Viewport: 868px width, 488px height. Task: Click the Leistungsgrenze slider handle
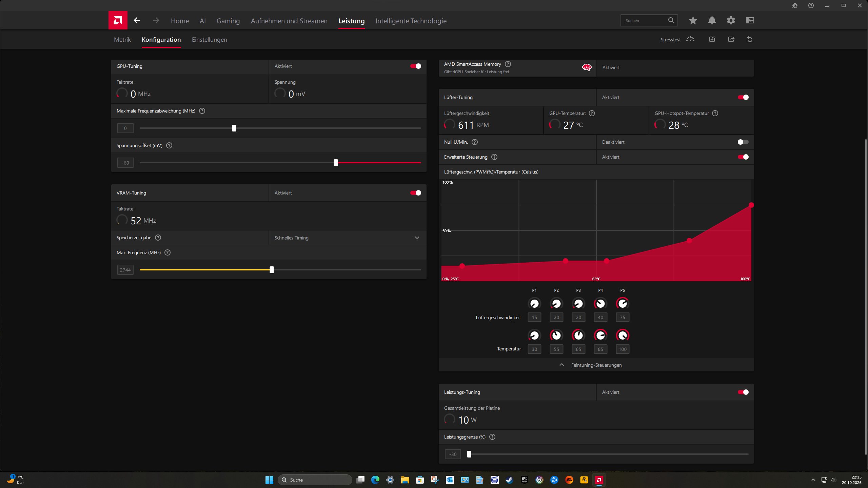pos(469,454)
